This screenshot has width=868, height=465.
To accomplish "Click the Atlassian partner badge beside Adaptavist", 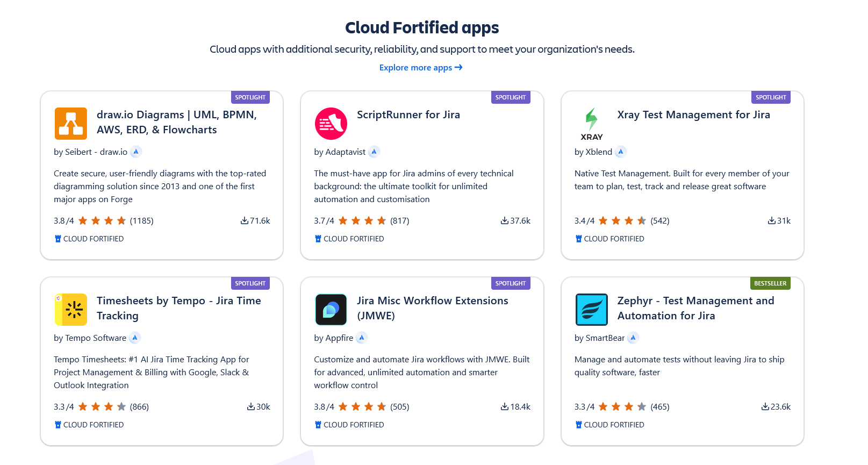I will (x=375, y=152).
